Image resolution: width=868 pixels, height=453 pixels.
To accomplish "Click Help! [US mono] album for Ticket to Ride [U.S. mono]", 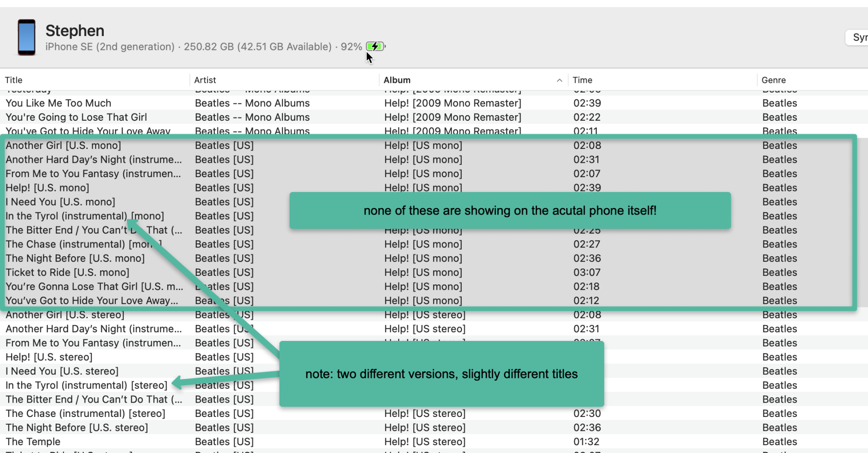I will click(423, 272).
